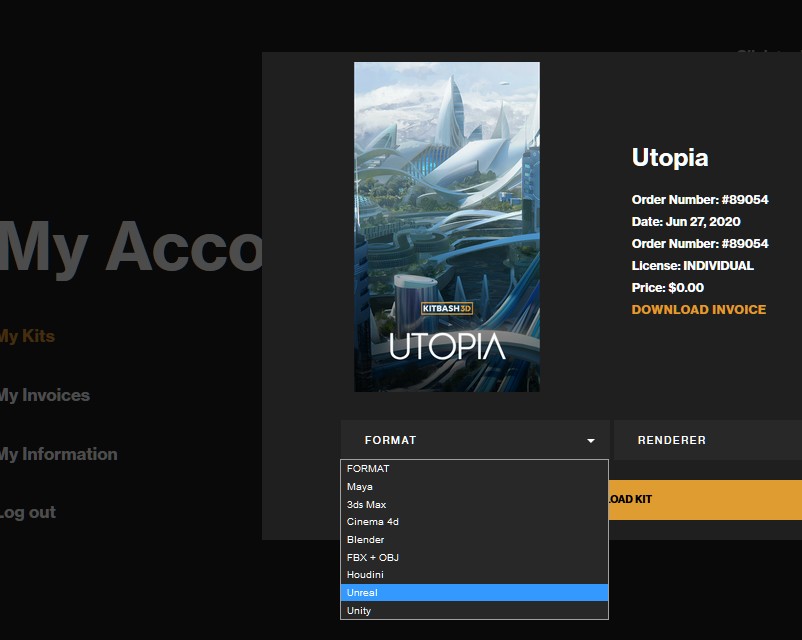Click the orange download kit button
802x640 pixels.
tap(705, 500)
